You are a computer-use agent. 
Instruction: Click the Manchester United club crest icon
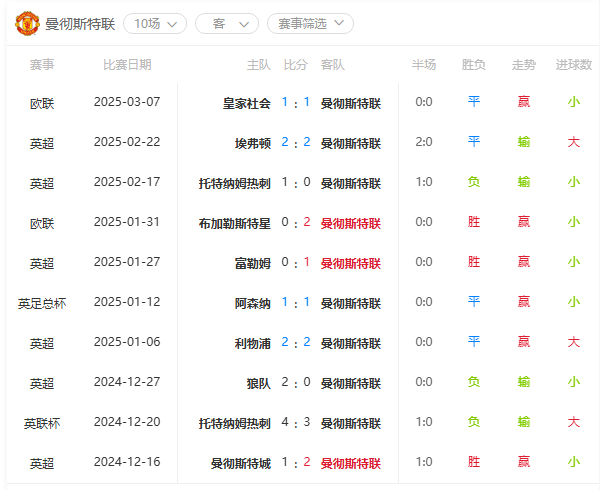(27, 24)
